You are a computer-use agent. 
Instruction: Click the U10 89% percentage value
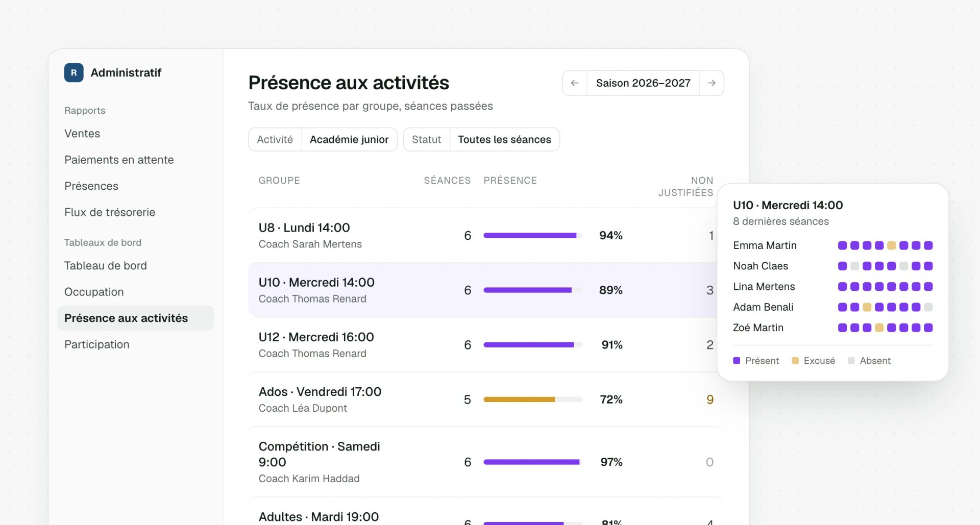click(611, 290)
